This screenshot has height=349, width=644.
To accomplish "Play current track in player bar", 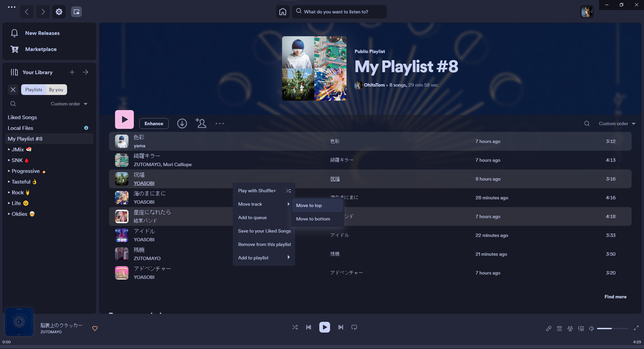I will [325, 327].
